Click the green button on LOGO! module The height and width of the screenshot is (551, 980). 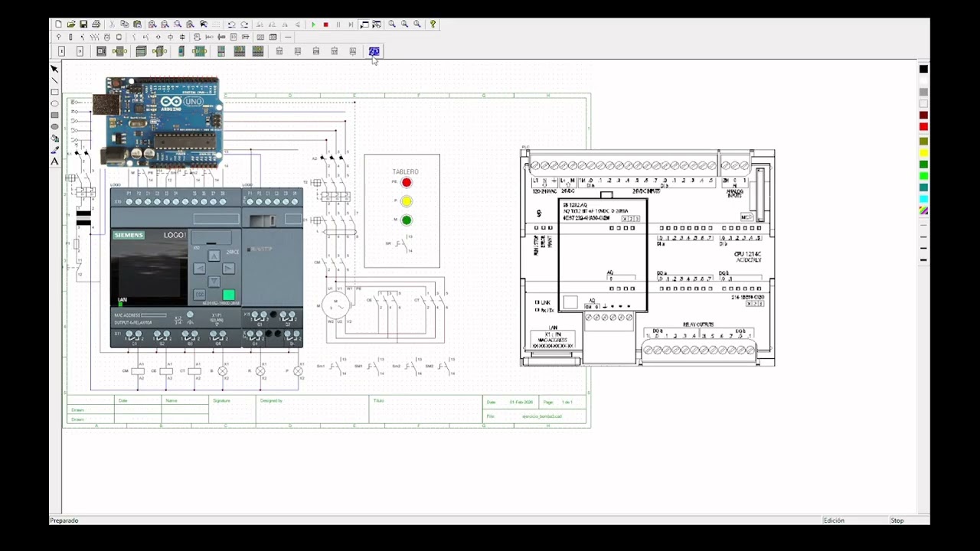(x=228, y=295)
